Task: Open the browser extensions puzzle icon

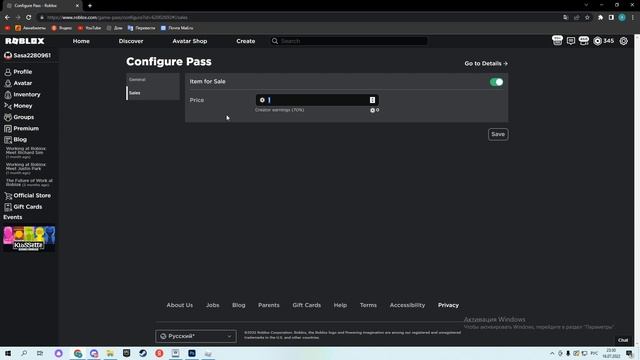Action: click(x=600, y=18)
